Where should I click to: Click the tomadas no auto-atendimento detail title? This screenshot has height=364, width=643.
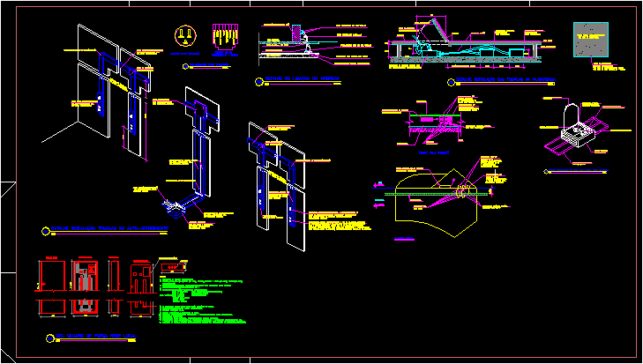(x=109, y=228)
